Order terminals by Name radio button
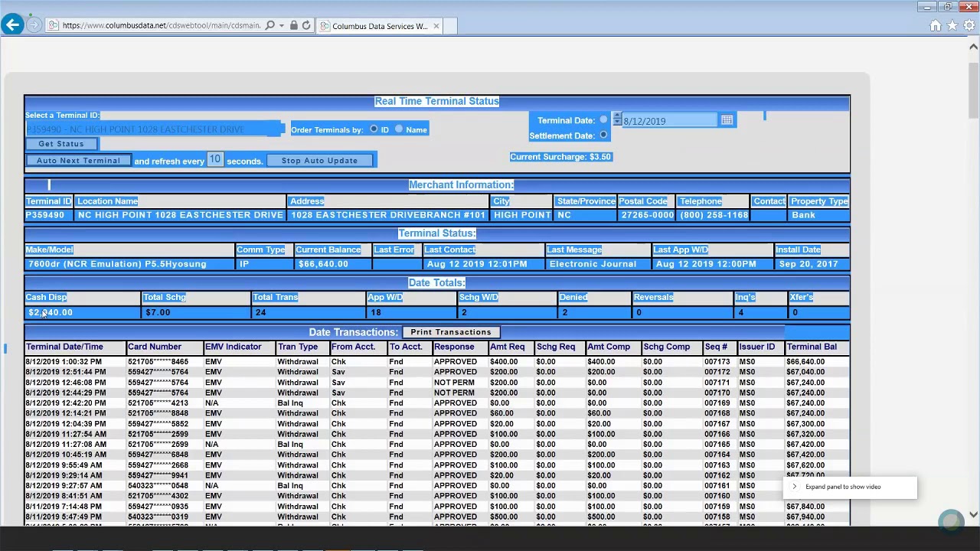 (398, 129)
